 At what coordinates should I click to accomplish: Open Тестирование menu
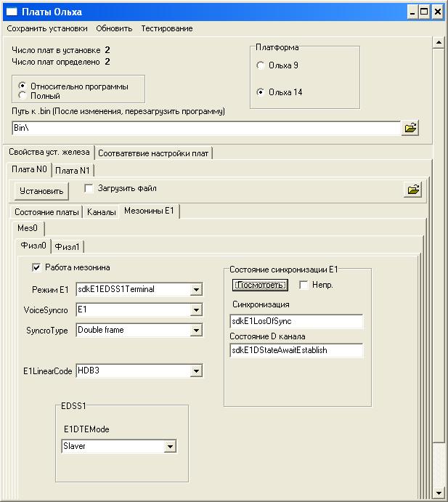(x=167, y=28)
